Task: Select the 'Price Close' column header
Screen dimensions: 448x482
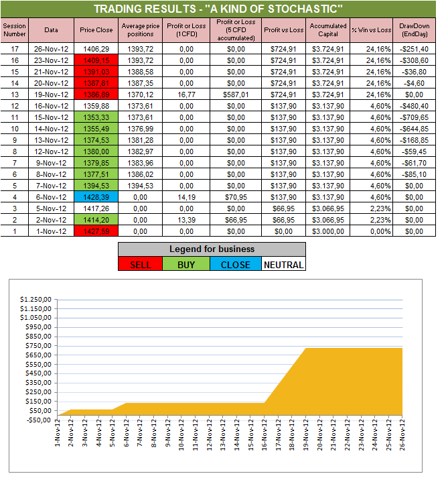Action: point(96,30)
